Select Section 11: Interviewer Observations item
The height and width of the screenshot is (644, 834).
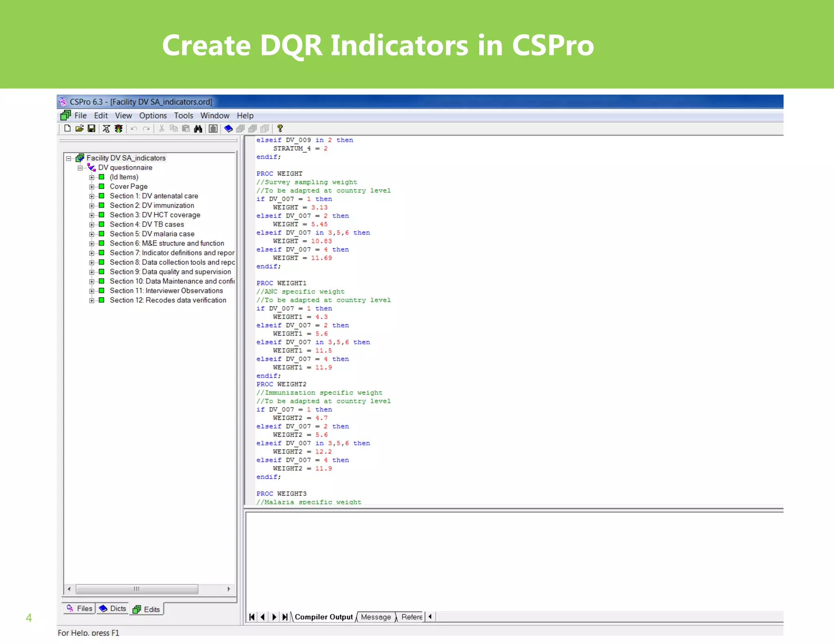pos(166,291)
